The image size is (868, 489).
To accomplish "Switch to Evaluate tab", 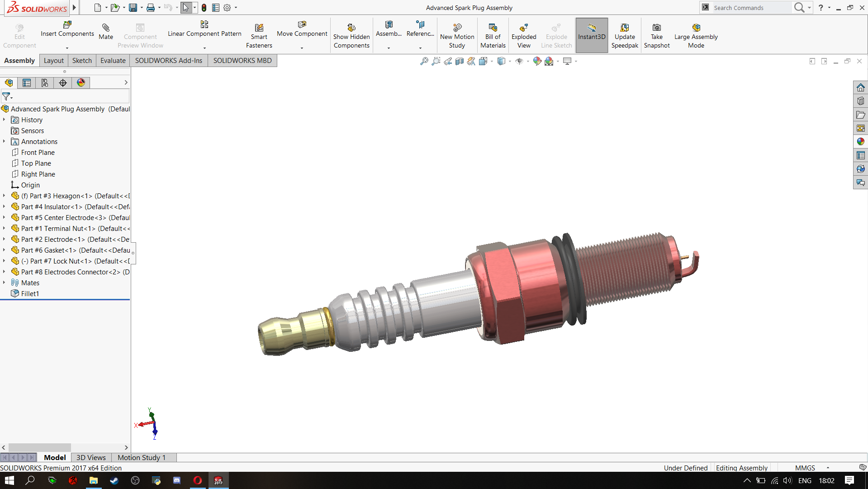I will pos(113,61).
